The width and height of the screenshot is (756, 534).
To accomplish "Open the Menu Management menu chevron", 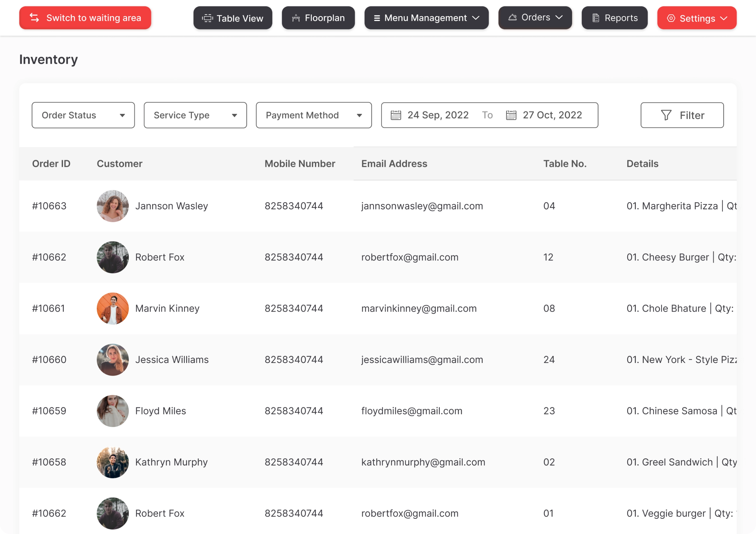I will (x=476, y=18).
